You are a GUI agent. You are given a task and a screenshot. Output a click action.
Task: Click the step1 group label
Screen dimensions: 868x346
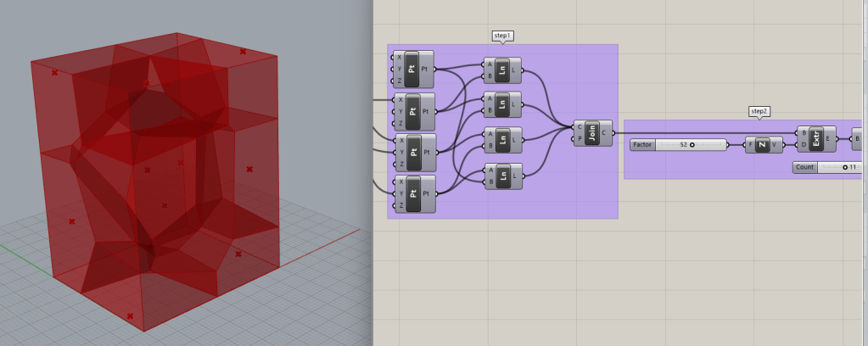coord(503,36)
